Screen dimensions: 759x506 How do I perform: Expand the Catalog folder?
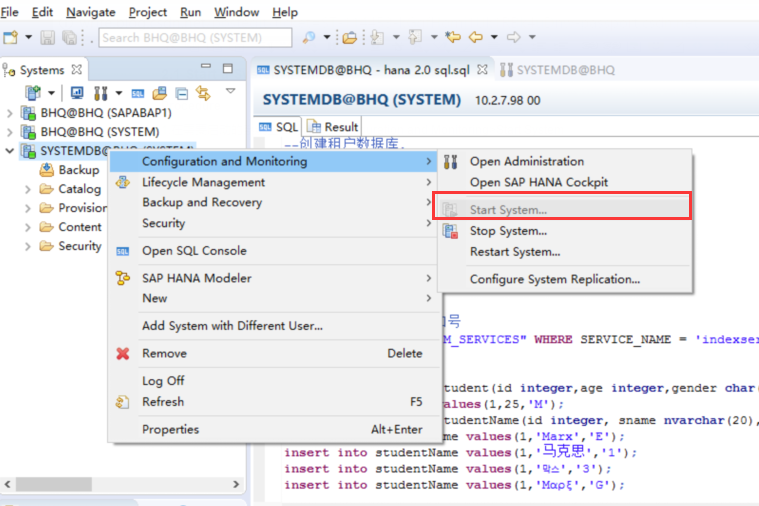click(28, 189)
